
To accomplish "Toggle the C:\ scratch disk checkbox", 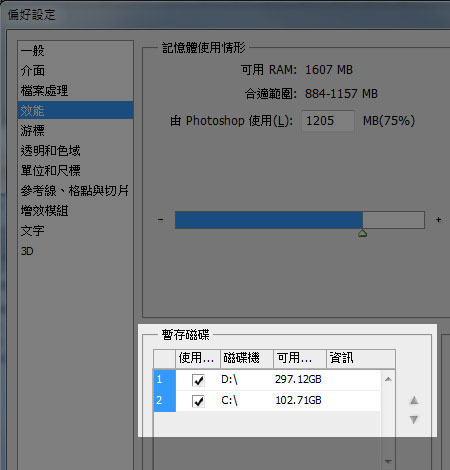I will tap(198, 401).
